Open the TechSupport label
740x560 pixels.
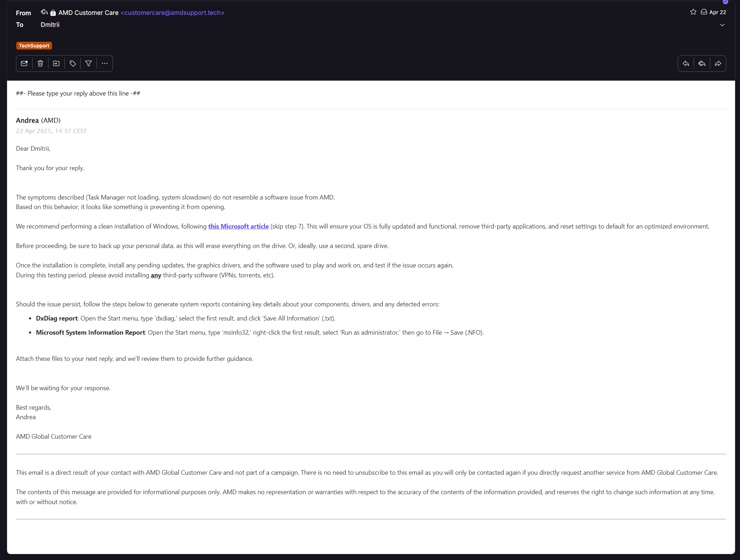(34, 46)
